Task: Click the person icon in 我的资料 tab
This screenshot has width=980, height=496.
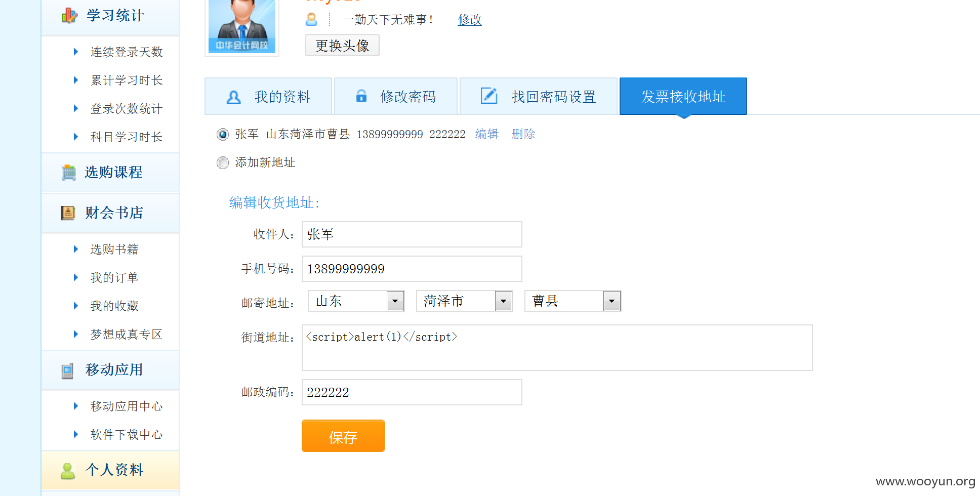Action: 233,97
